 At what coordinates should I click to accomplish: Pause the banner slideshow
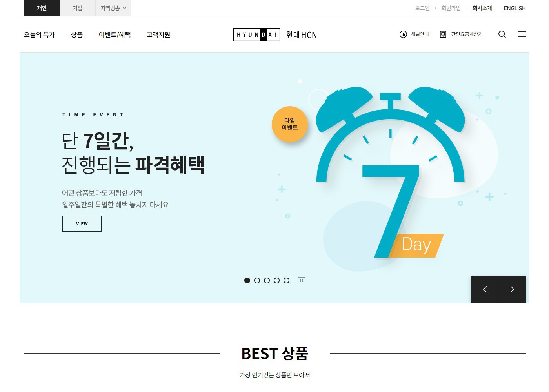pyautogui.click(x=301, y=281)
